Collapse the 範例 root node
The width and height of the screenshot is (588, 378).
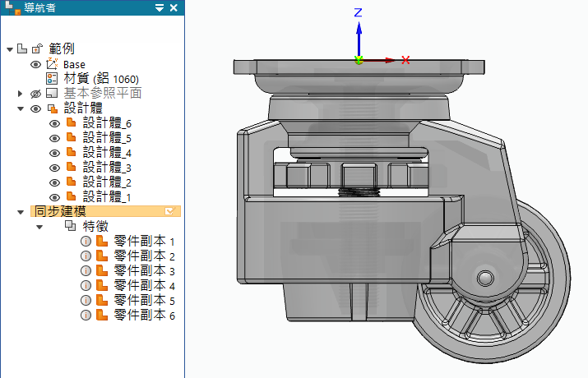click(x=9, y=49)
